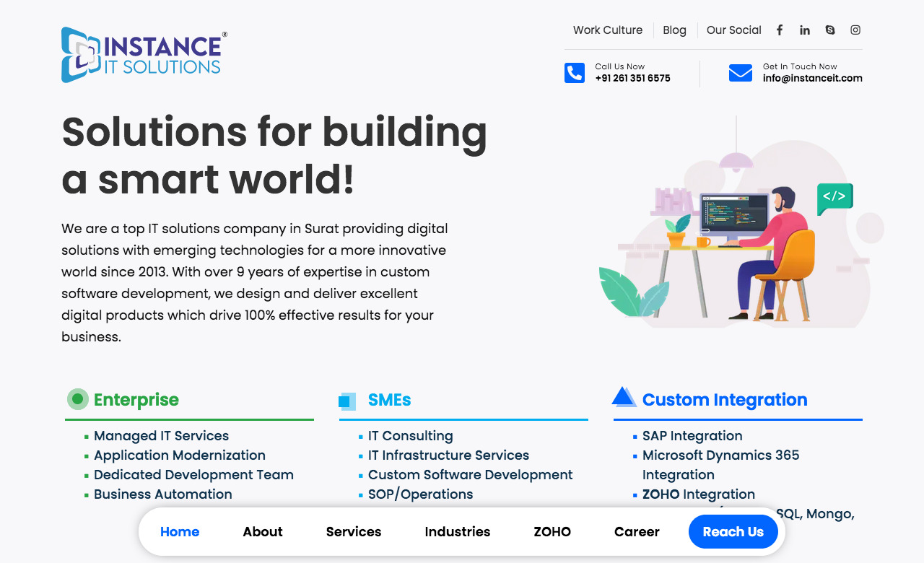Visit the Blog link
Image resolution: width=924 pixels, height=563 pixels.
pyautogui.click(x=674, y=30)
